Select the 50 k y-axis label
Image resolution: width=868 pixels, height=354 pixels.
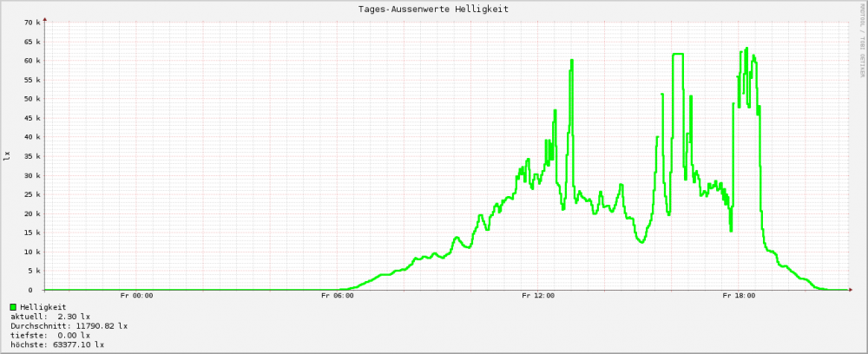click(x=32, y=99)
